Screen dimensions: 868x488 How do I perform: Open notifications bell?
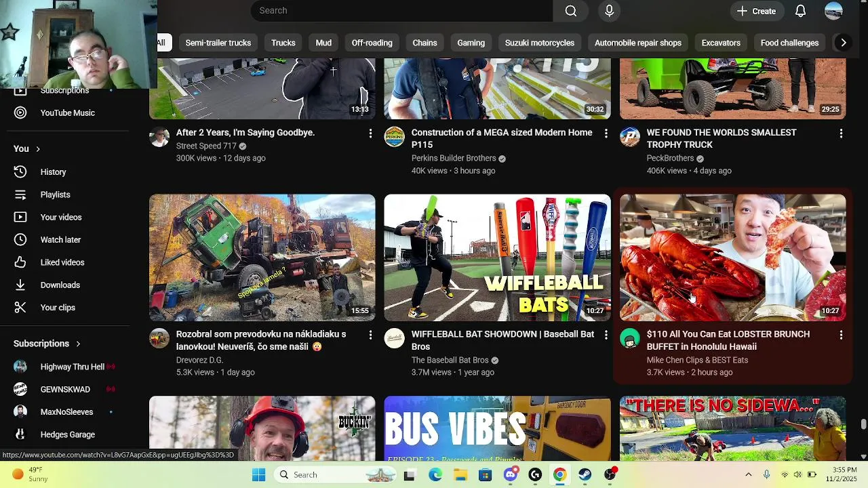click(800, 11)
